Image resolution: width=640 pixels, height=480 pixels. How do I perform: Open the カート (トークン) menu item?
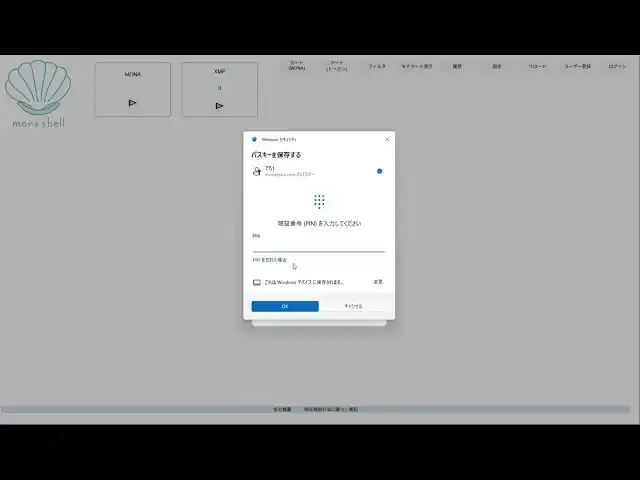(x=337, y=65)
